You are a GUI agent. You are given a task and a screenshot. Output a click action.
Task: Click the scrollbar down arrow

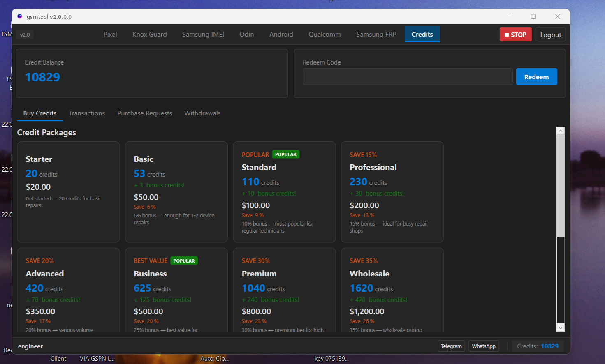(561, 328)
